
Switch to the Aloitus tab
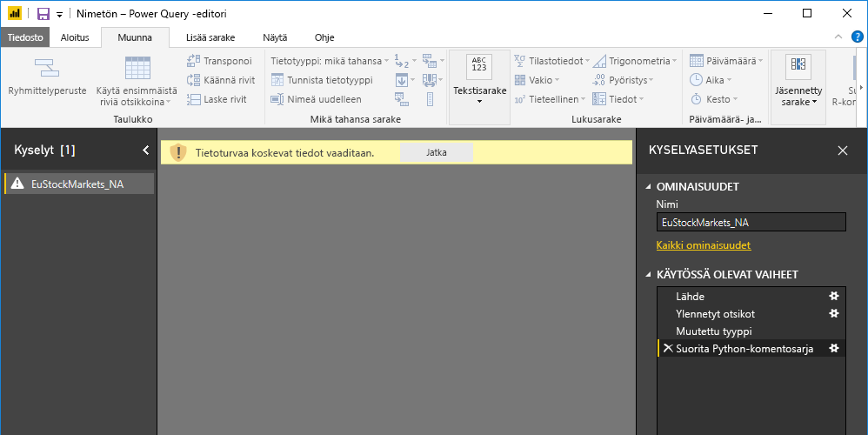[x=75, y=37]
